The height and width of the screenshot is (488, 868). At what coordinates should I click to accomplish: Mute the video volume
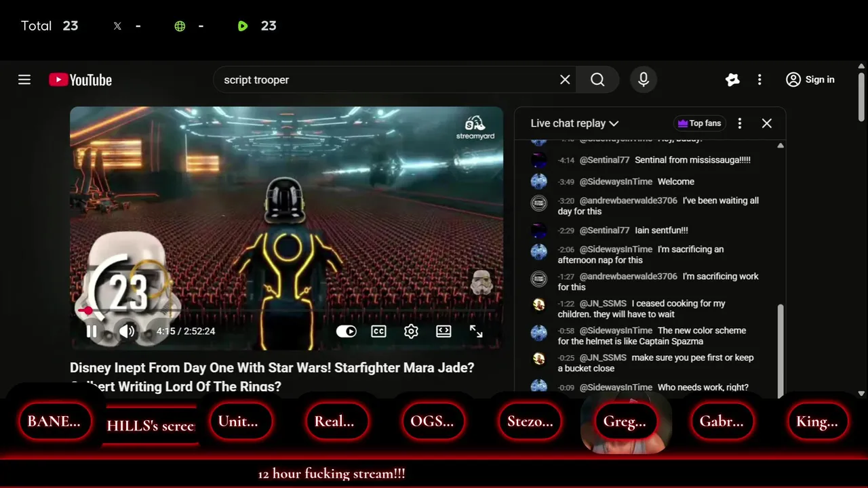pyautogui.click(x=127, y=331)
